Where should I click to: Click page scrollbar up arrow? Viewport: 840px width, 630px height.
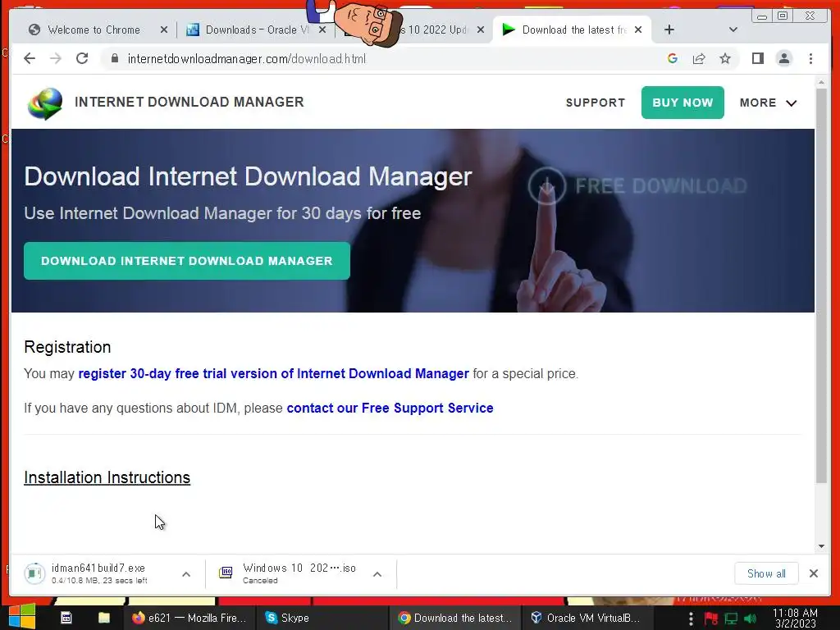tap(821, 83)
